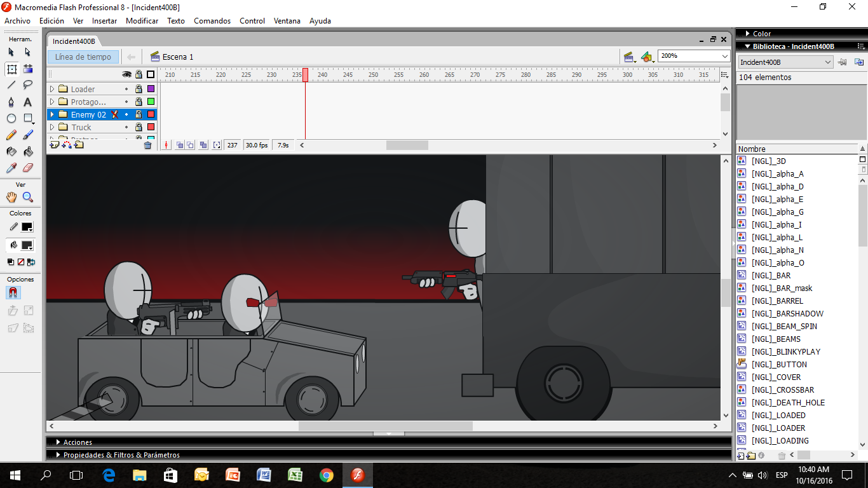868x488 pixels.
Task: Expand the Acciones panel
Action: click(58, 442)
